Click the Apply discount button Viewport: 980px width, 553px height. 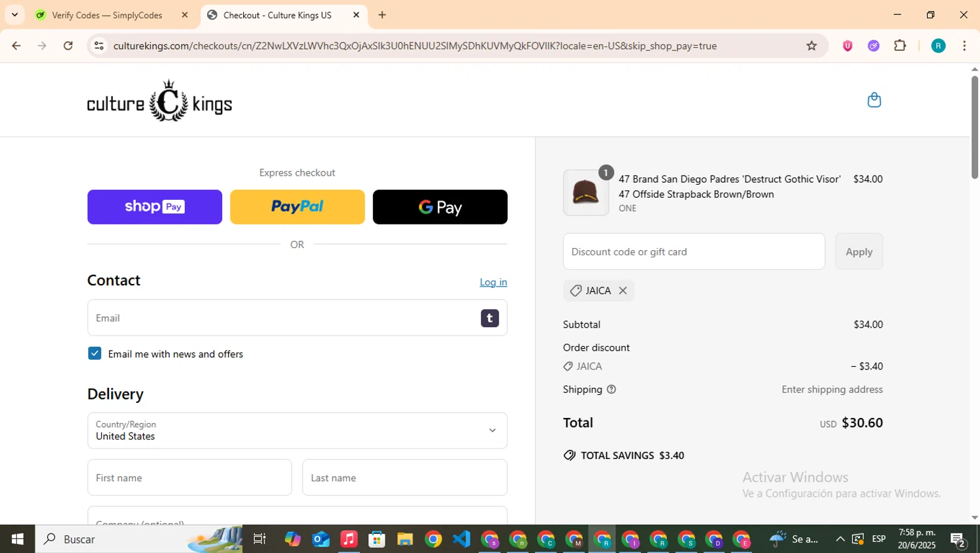[x=859, y=251]
